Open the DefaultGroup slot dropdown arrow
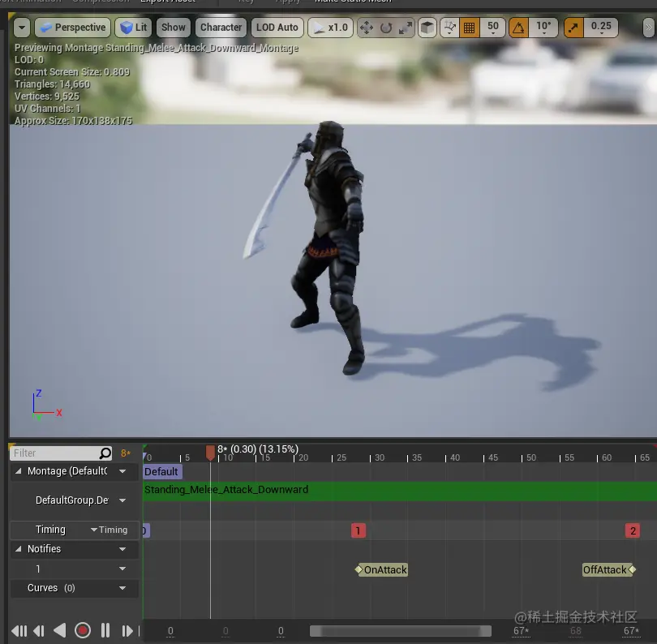The width and height of the screenshot is (657, 644). point(122,500)
